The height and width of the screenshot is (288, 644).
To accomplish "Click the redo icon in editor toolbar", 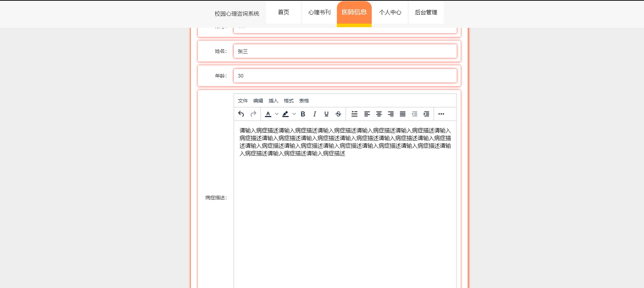I will point(253,114).
